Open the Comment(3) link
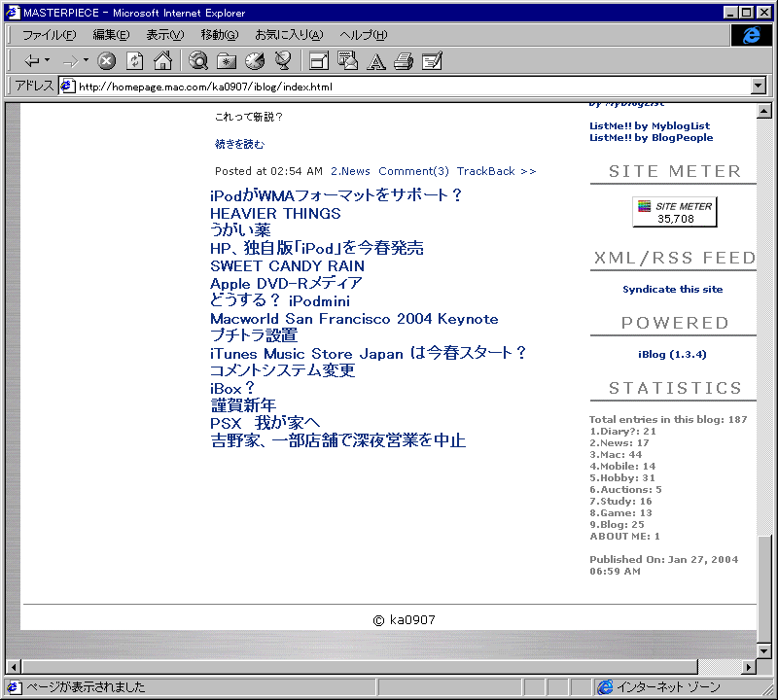Image resolution: width=778 pixels, height=700 pixels. click(x=414, y=171)
